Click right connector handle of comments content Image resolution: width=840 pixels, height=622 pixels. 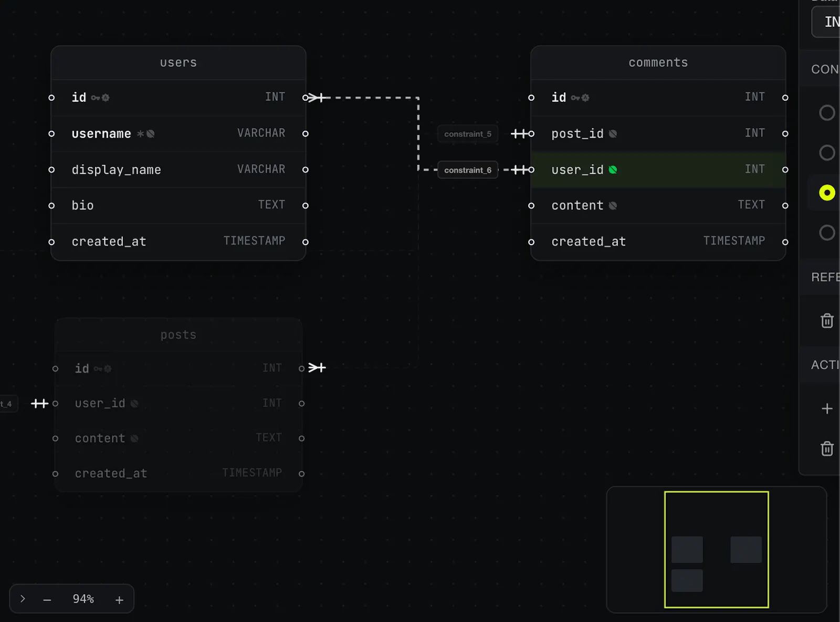(x=785, y=206)
